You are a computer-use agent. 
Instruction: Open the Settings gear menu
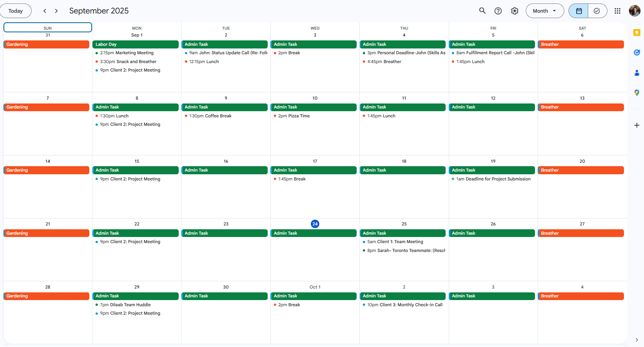click(515, 11)
